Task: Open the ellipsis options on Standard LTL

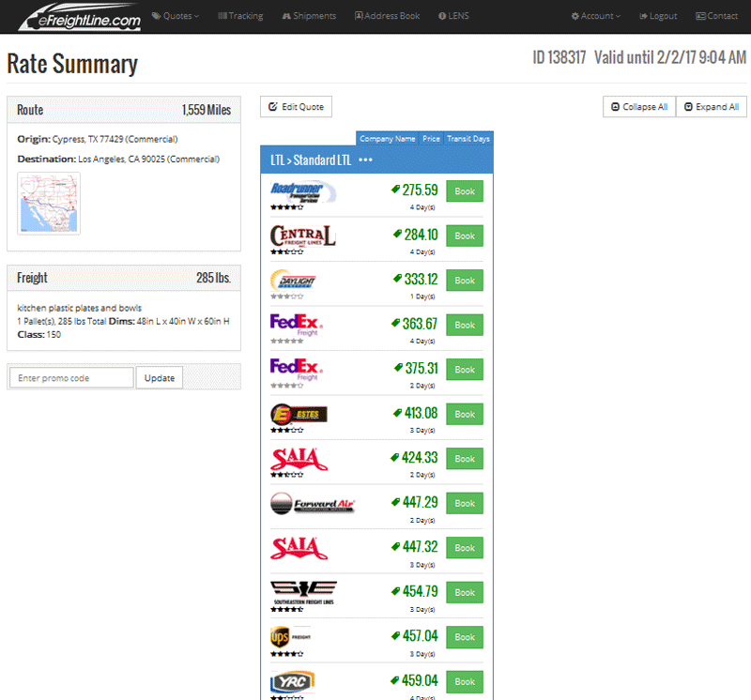Action: 365,160
